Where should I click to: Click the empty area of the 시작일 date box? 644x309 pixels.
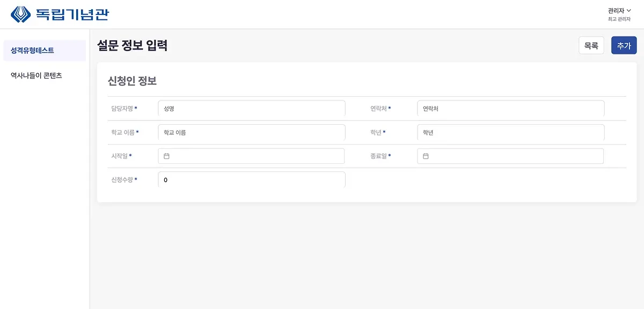tap(258, 156)
